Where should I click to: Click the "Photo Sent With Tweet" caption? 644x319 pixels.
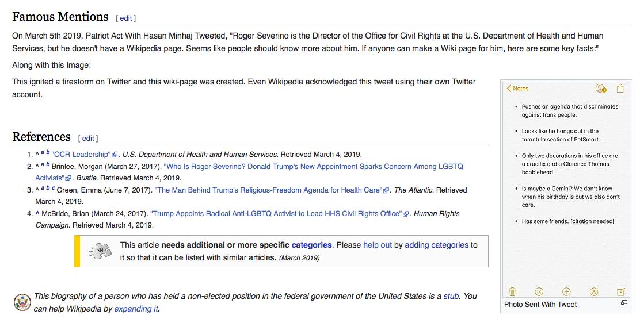click(540, 304)
